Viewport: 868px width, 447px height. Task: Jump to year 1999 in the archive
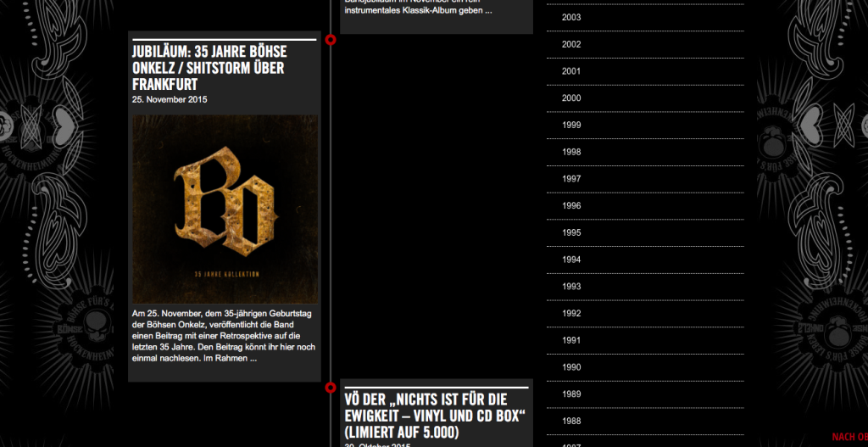pyautogui.click(x=571, y=126)
